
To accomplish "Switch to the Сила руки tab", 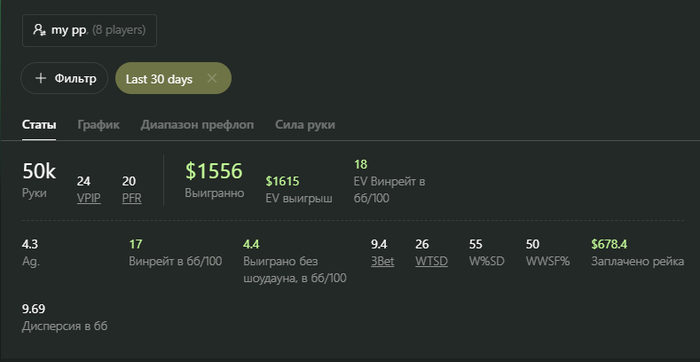I will coord(305,125).
